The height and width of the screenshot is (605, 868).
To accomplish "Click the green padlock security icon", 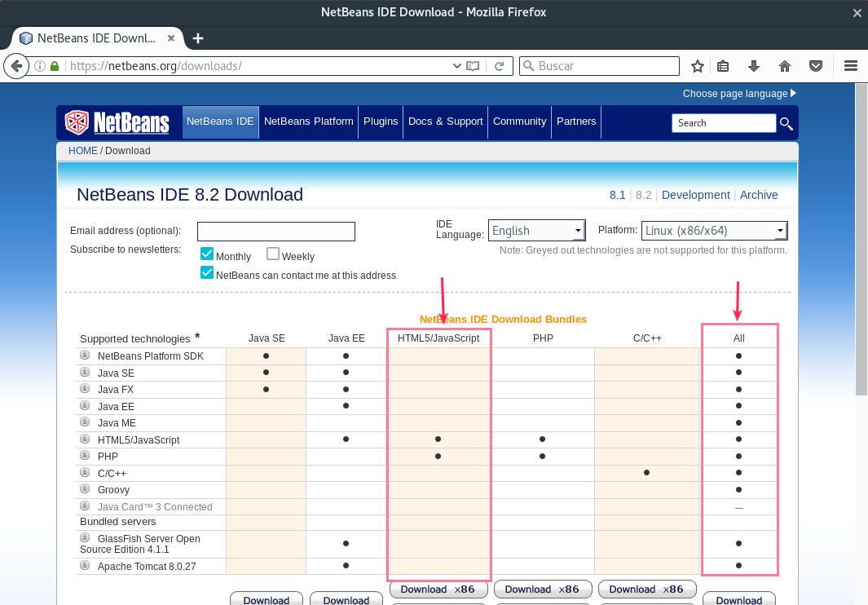I will [55, 67].
